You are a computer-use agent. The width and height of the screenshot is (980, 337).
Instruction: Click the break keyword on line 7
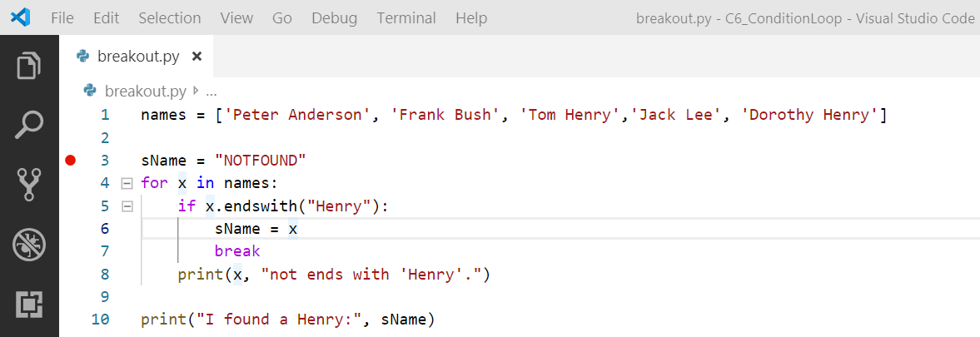click(237, 251)
